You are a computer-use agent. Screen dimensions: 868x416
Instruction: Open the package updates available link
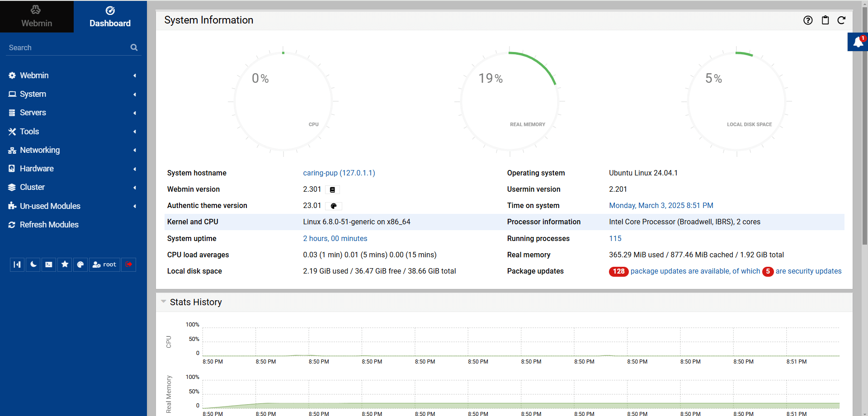click(x=695, y=271)
